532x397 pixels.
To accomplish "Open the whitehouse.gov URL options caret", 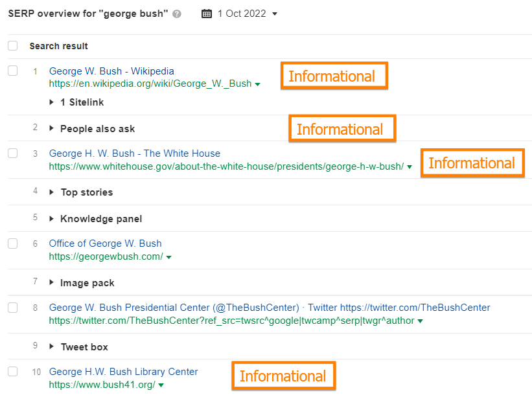I will click(410, 166).
